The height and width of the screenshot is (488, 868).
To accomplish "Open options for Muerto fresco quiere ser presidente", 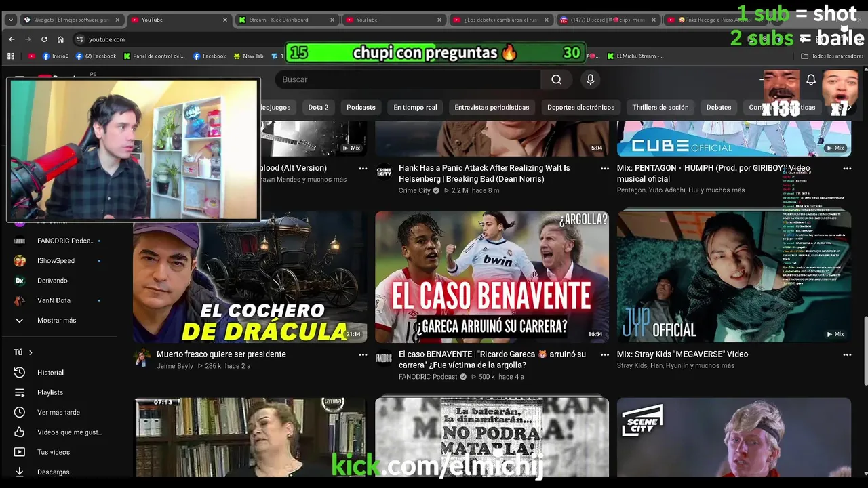I will pyautogui.click(x=363, y=354).
